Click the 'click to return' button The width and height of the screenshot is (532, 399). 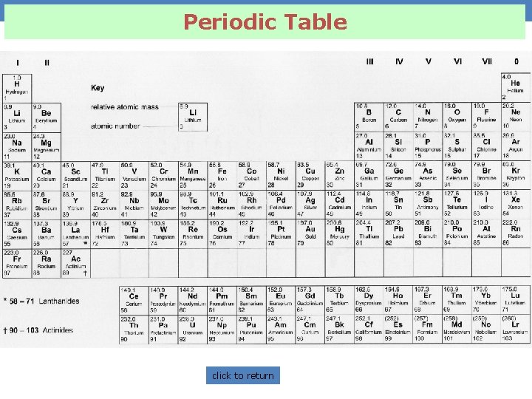pos(243,375)
